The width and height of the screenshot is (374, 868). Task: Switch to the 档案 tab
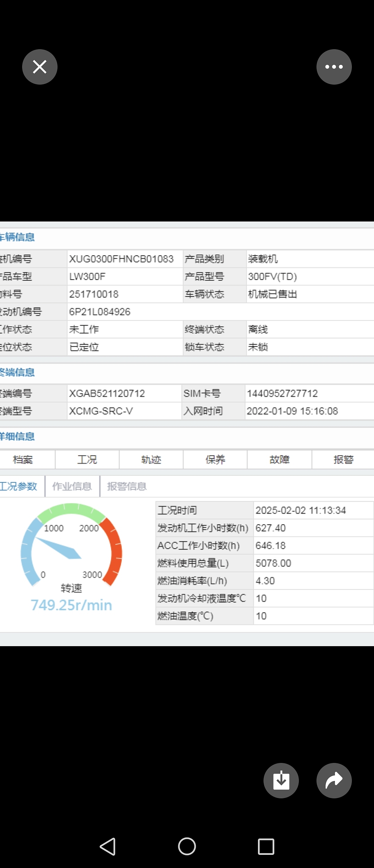[23, 460]
